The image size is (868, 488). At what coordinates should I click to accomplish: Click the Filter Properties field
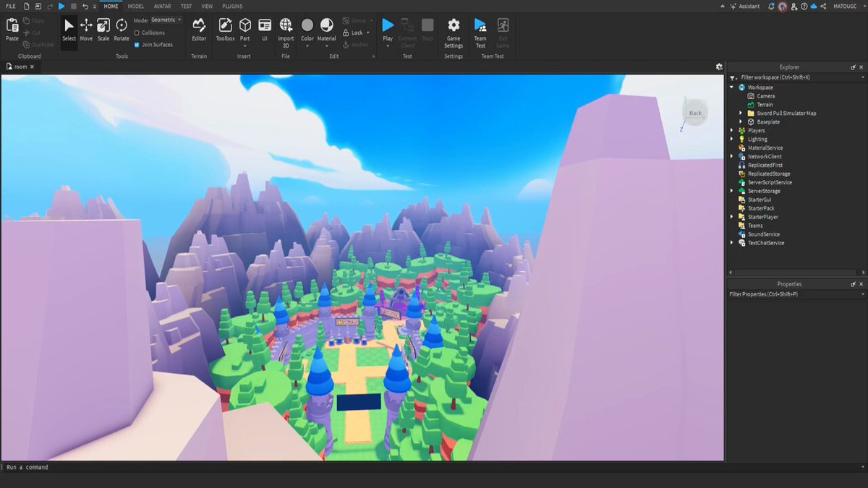point(797,294)
